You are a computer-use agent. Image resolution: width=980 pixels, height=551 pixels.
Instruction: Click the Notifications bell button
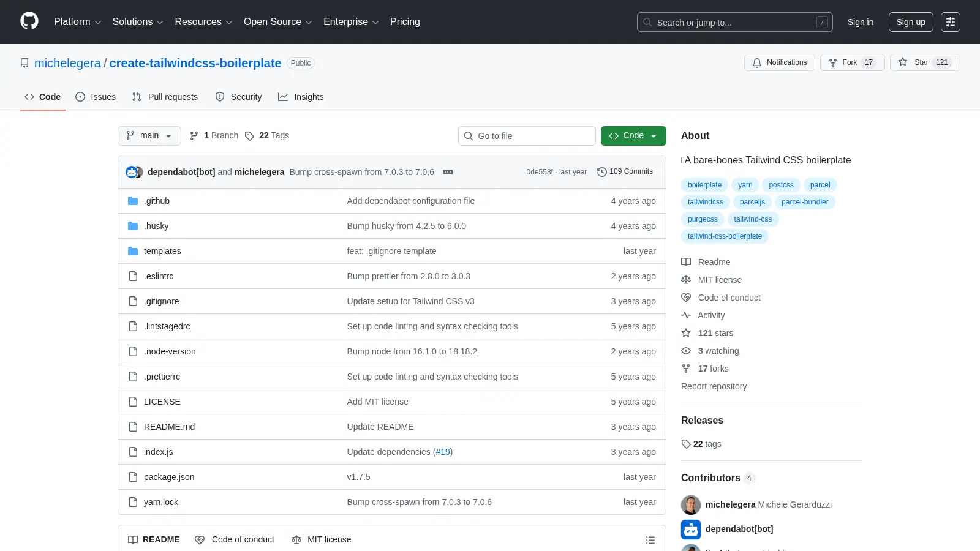point(780,62)
